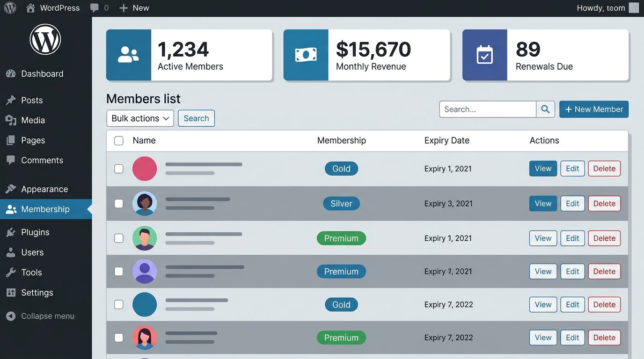Click the Active Members people icon tile
This screenshot has height=359, width=644.
point(129,55)
